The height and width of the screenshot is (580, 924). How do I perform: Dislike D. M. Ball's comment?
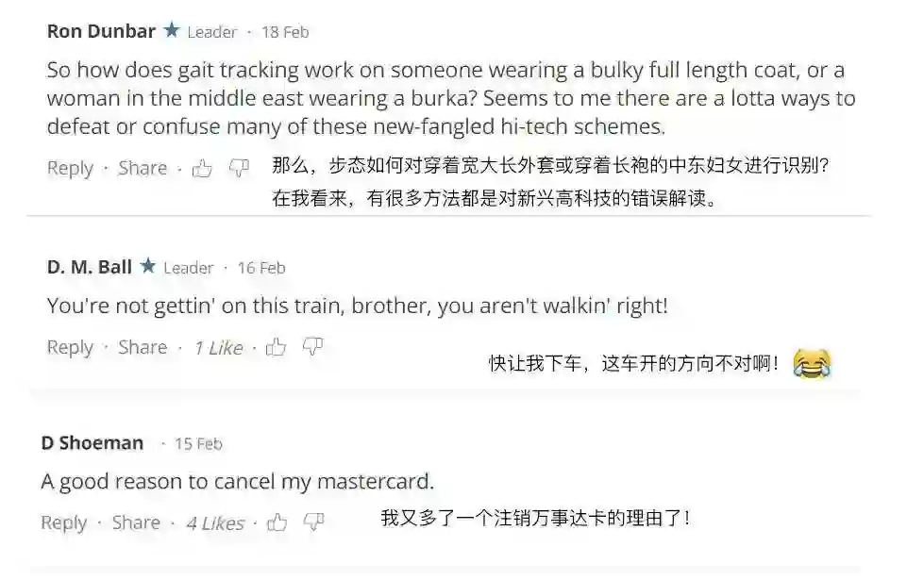pos(312,348)
